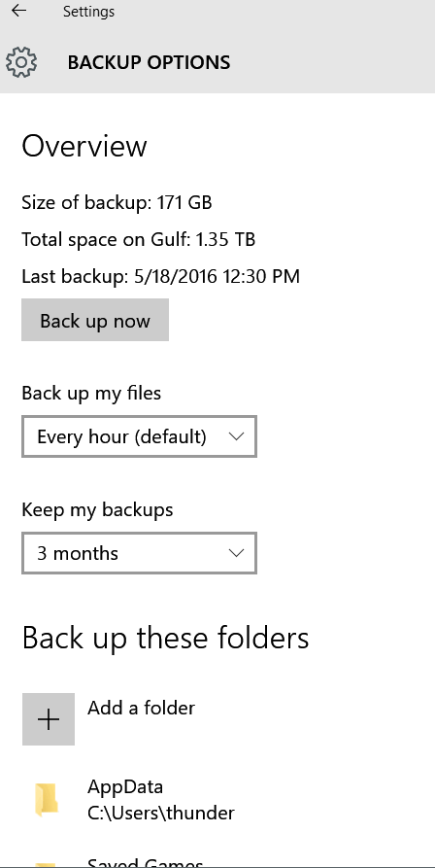
Task: Expand the chevron on the backup frequency box
Action: click(x=236, y=436)
